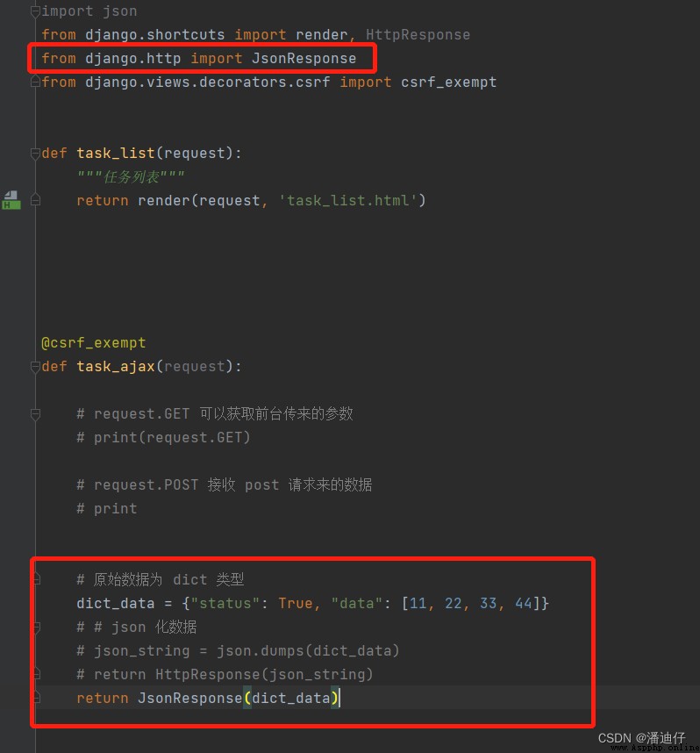Image resolution: width=700 pixels, height=753 pixels.
Task: Click the dict_data variable assignment
Action: 116,603
